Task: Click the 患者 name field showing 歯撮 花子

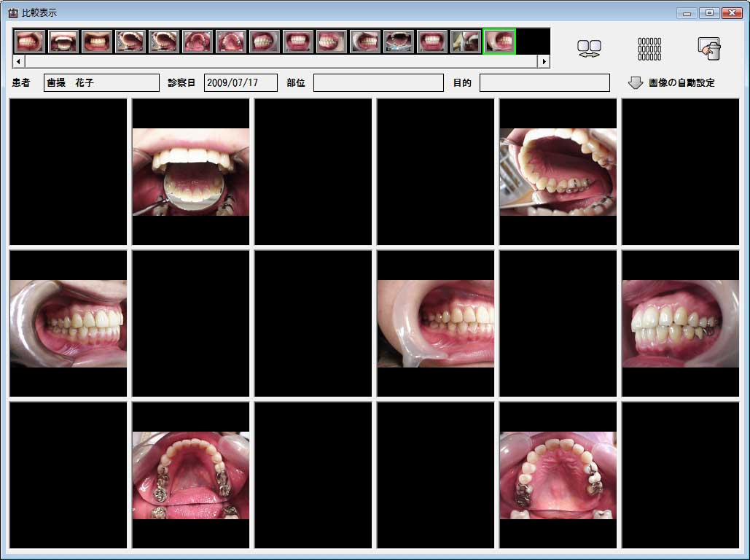Action: (101, 83)
